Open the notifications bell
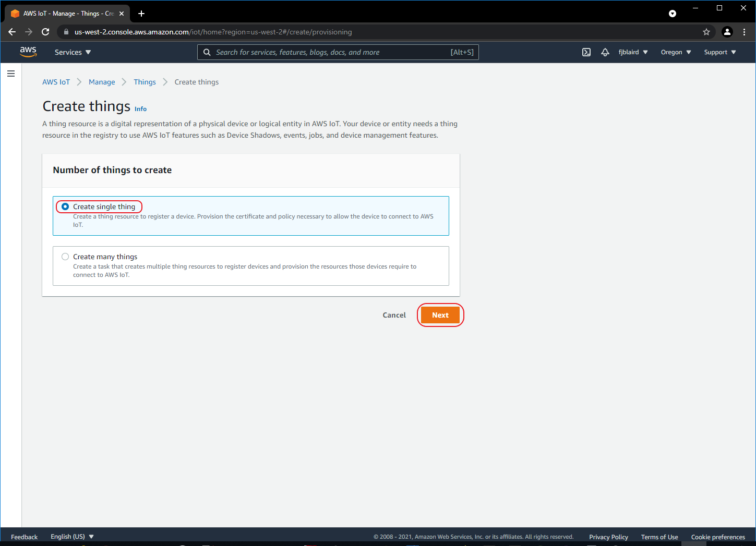This screenshot has height=546, width=756. (x=605, y=52)
